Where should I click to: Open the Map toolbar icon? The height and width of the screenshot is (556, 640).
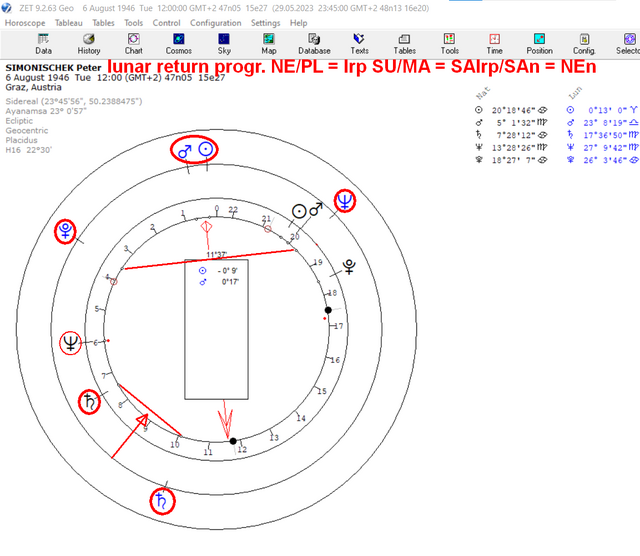[x=269, y=44]
